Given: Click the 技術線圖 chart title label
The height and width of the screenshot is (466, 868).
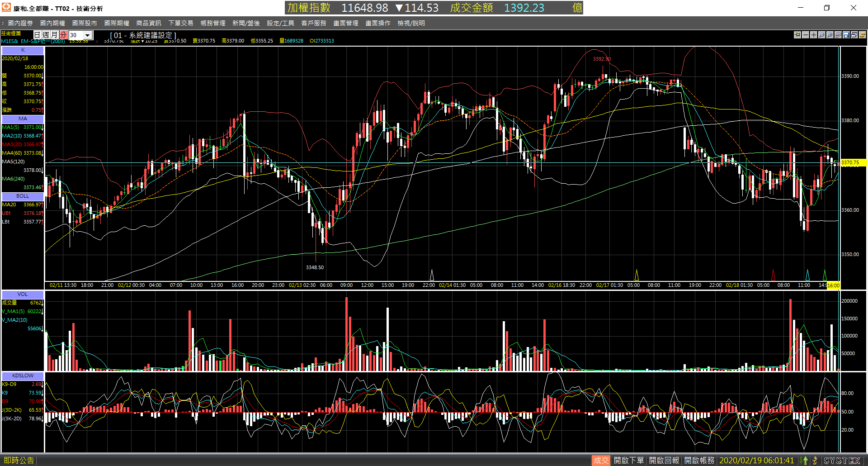Looking at the screenshot, I should [11, 33].
